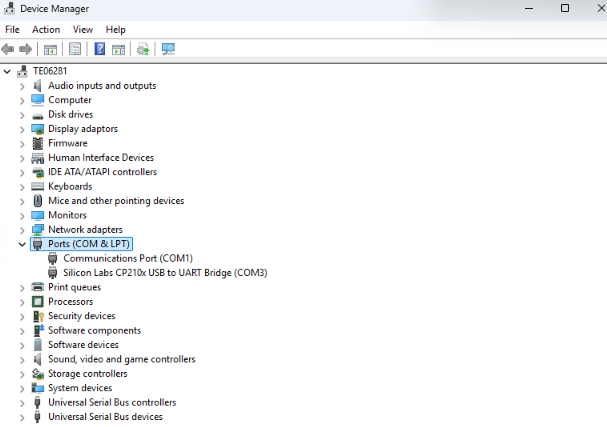Collapse the TE06281 root computer node
Viewport: 607px width, 427px height.
click(8, 71)
